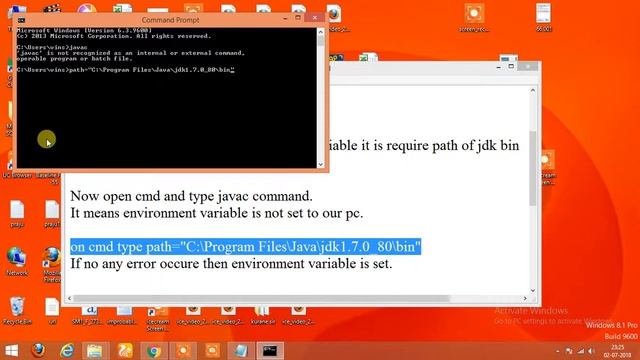The image size is (640, 360).
Task: Launch Firefox from the taskbar
Action: coord(38,351)
